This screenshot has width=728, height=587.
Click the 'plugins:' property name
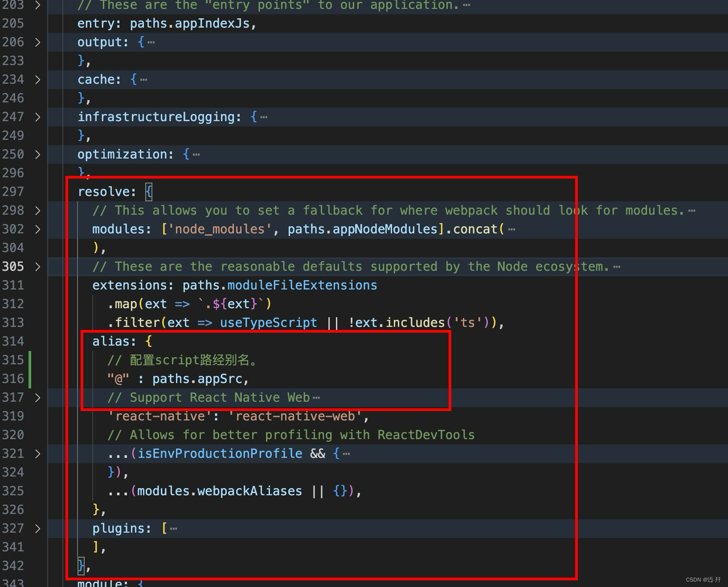pyautogui.click(x=122, y=529)
